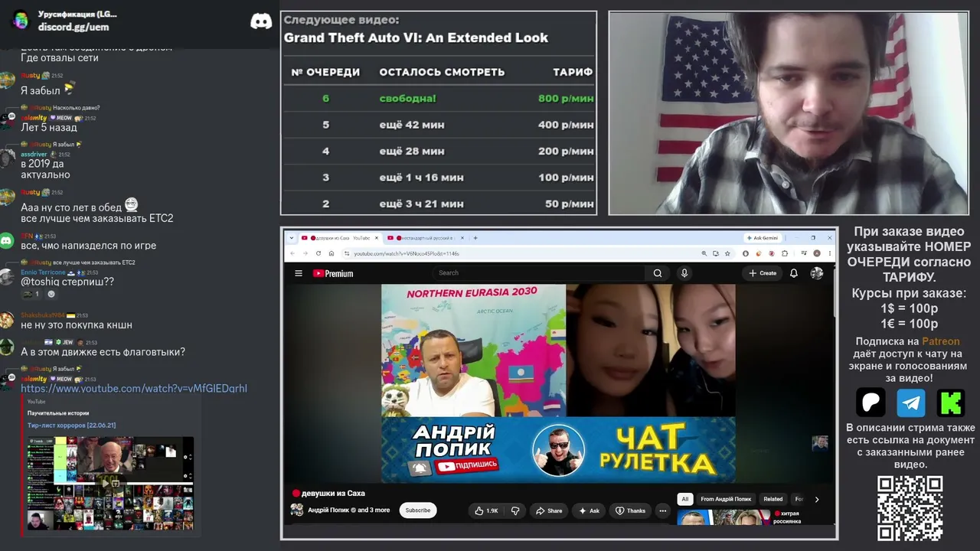Dislike the video with thumbs-down
The image size is (980, 551).
pyautogui.click(x=515, y=510)
